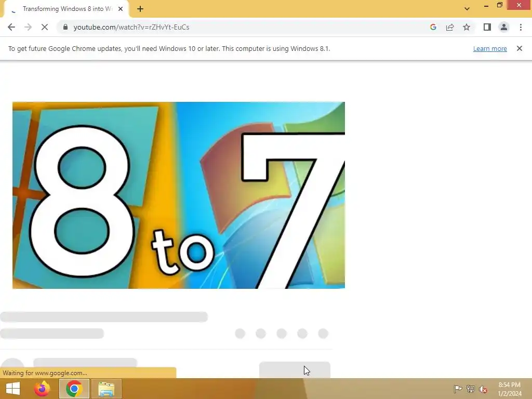Open the tab search chevron
Viewport: 532px width, 399px height.
point(467,9)
